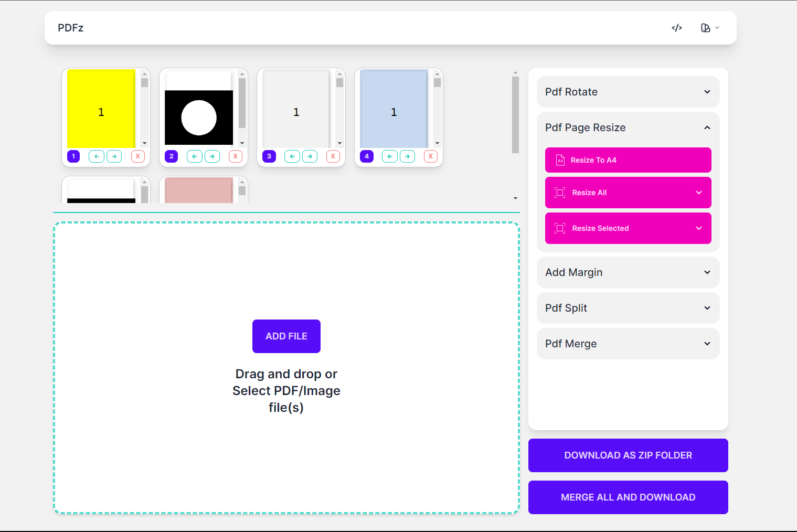Click the ADD FILE button
The width and height of the screenshot is (797, 532).
286,336
